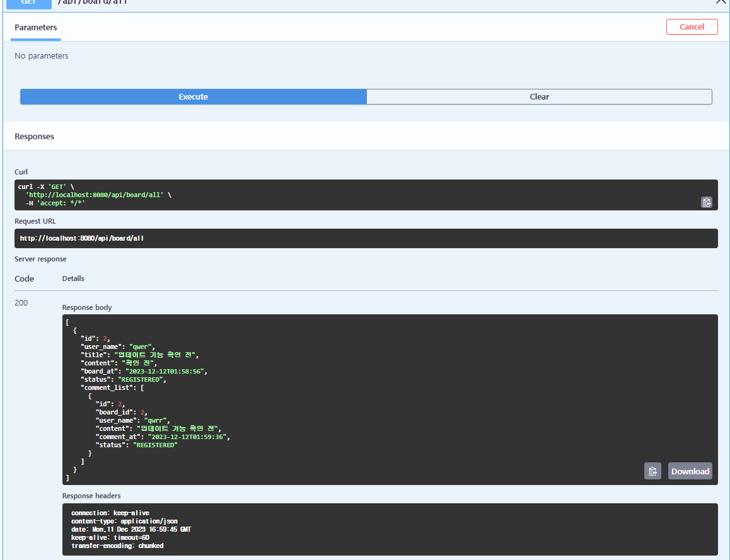The image size is (730, 560).
Task: Click the Request URL text box
Action: [366, 238]
